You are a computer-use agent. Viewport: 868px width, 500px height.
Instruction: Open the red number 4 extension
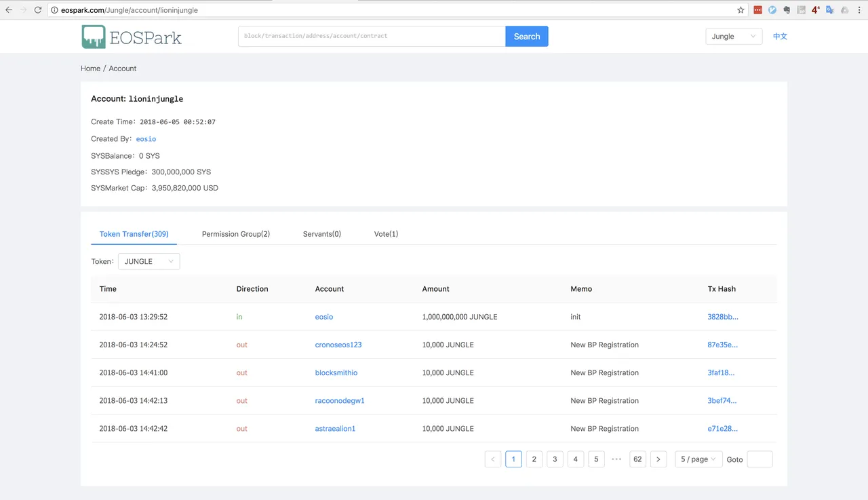[x=816, y=10]
